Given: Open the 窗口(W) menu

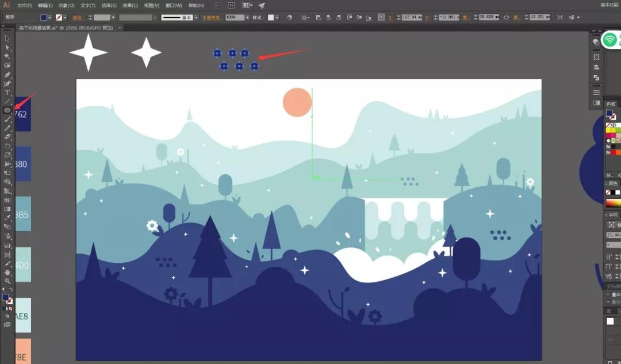Looking at the screenshot, I should click(x=173, y=5).
